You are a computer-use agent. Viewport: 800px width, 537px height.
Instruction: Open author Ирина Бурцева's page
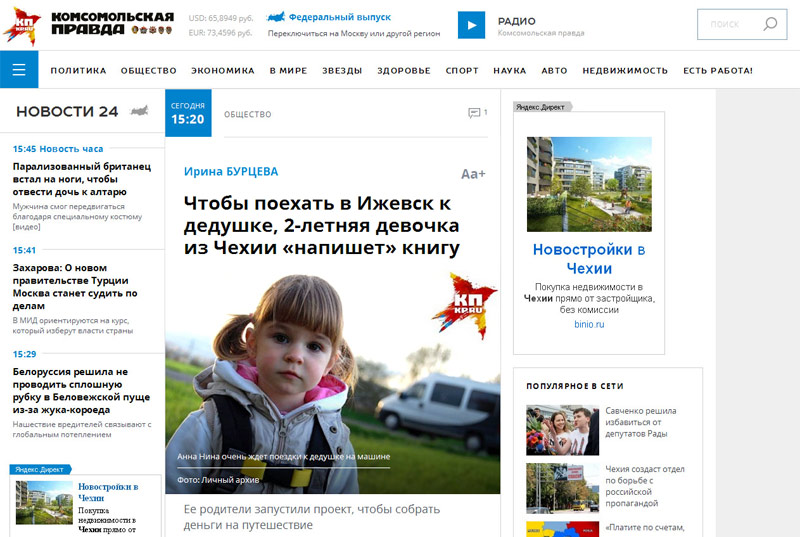pyautogui.click(x=231, y=171)
